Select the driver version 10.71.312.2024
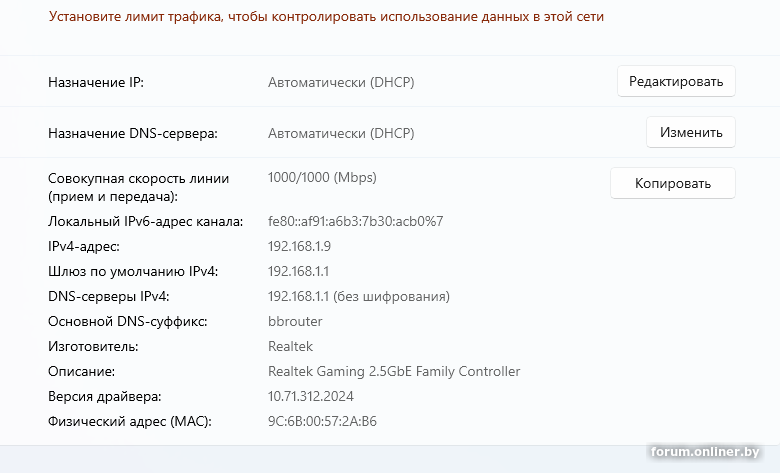This screenshot has width=780, height=473. [311, 396]
